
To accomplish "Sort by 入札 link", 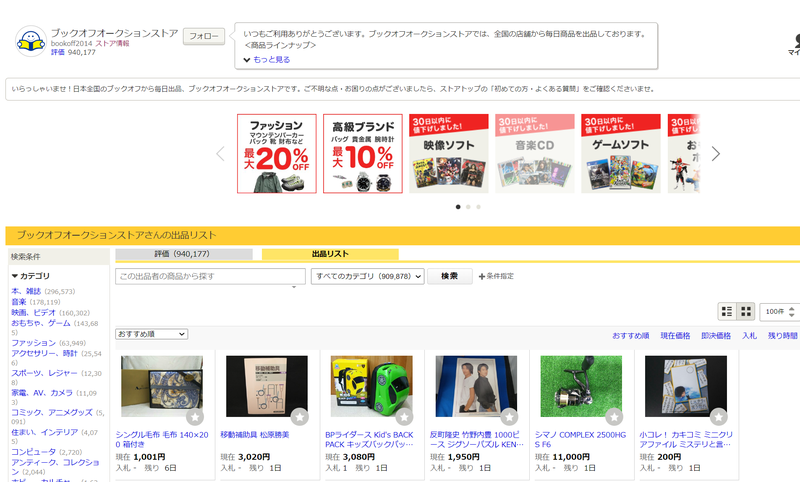I will pos(749,336).
